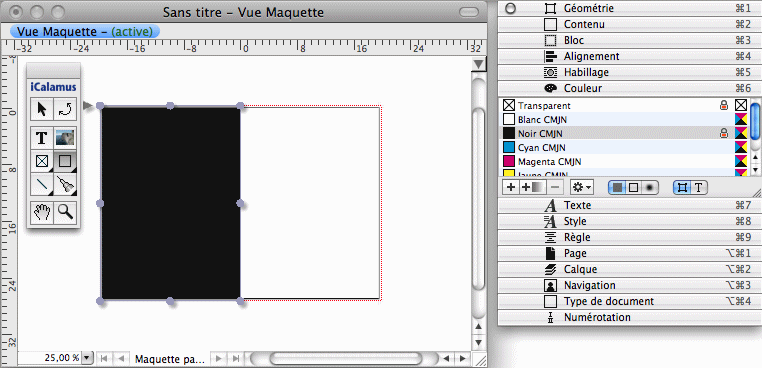Go to previous maquette page

pyautogui.click(x=121, y=359)
